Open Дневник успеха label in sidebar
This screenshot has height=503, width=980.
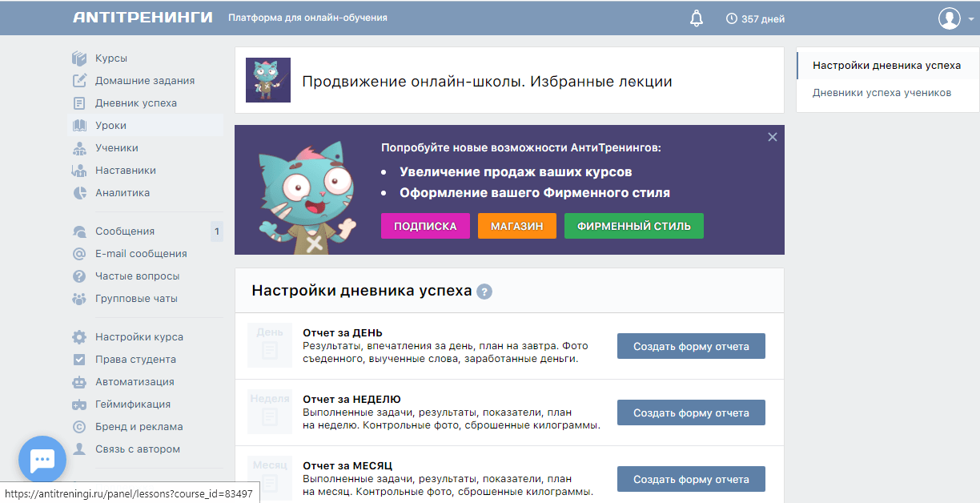coord(136,103)
